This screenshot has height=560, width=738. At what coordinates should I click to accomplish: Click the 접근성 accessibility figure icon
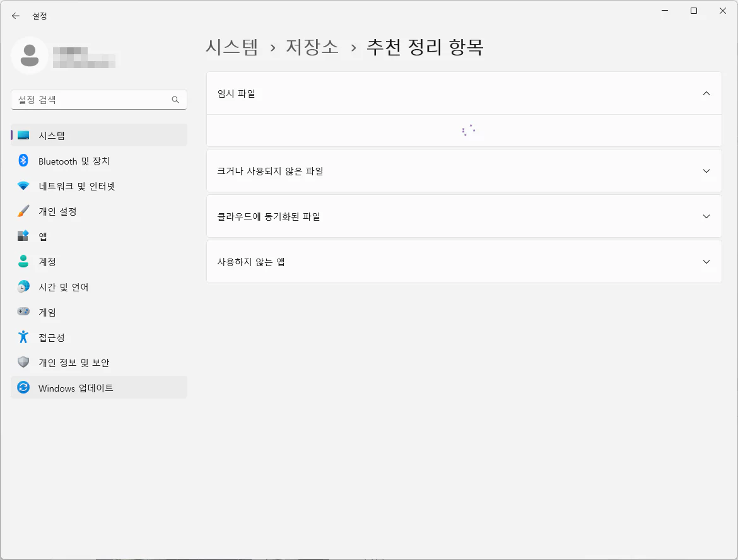pos(23,337)
